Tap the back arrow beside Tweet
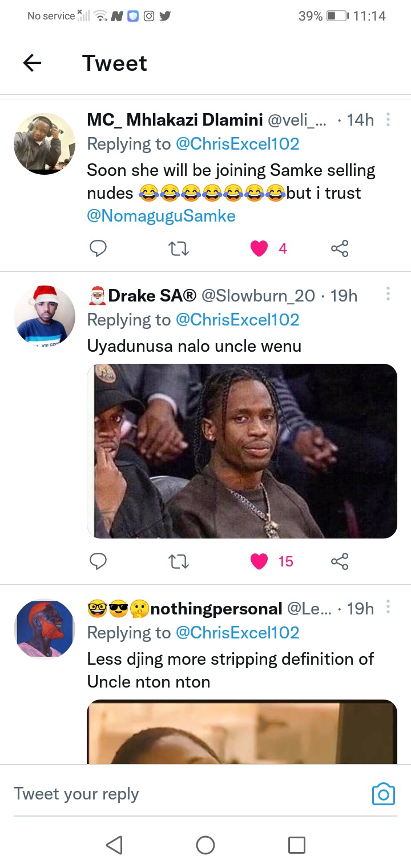 [x=32, y=63]
